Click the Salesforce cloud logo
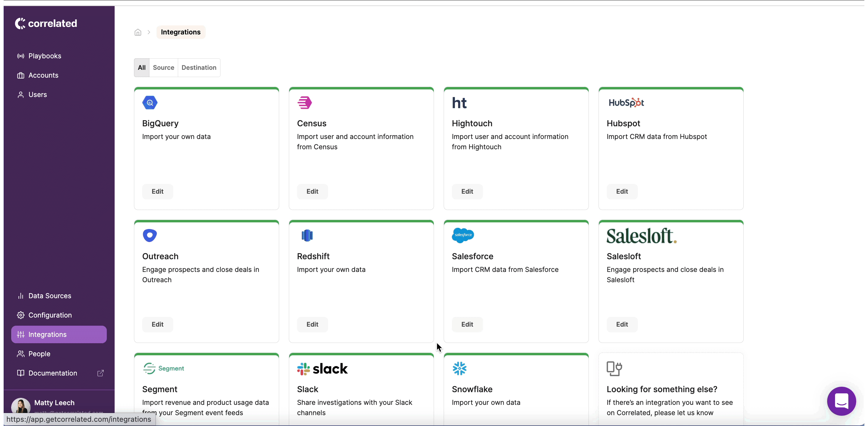The image size is (868, 426). (x=463, y=235)
